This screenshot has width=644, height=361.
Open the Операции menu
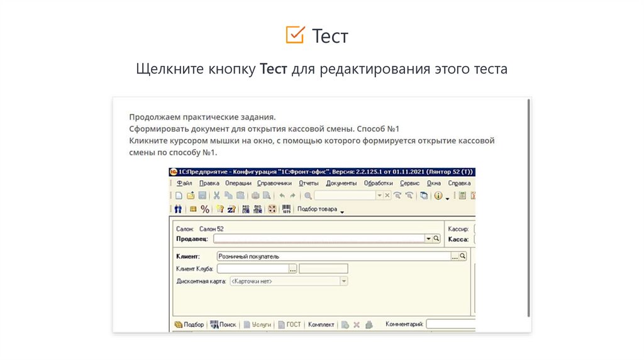click(238, 183)
